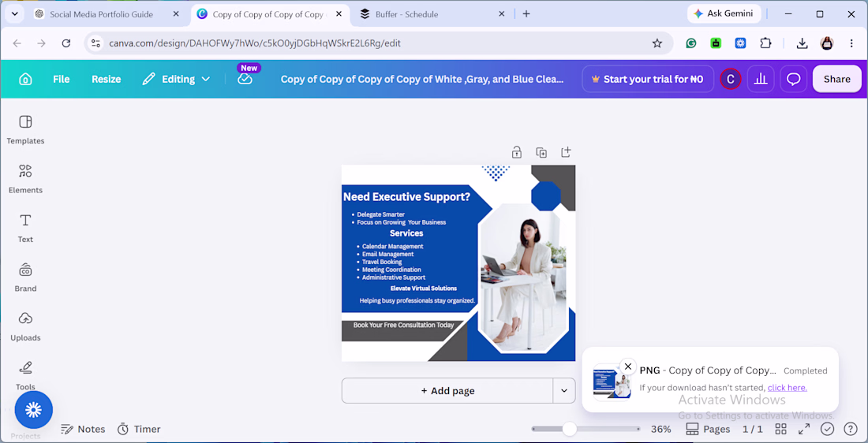Open the Tools panel
Viewport: 868px width, 443px height.
click(25, 376)
